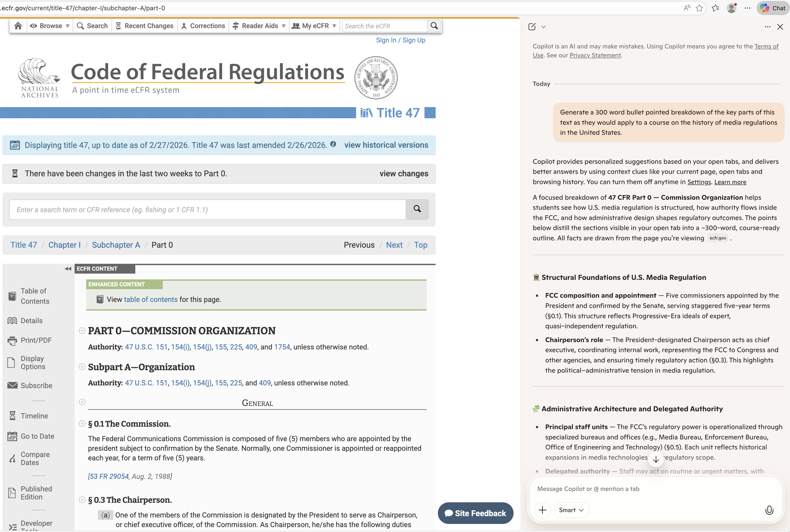790x532 pixels.
Task: Add page to favorites with star icon
Action: point(699,8)
